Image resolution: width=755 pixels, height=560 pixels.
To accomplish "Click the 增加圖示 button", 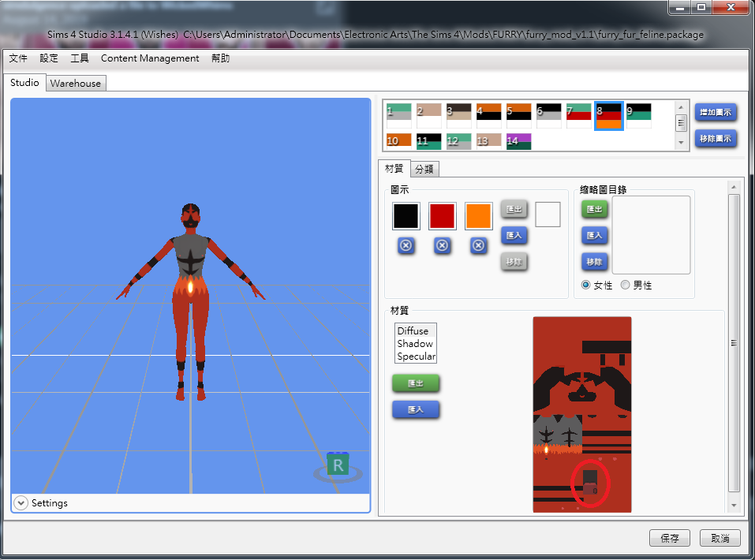I will (x=716, y=112).
